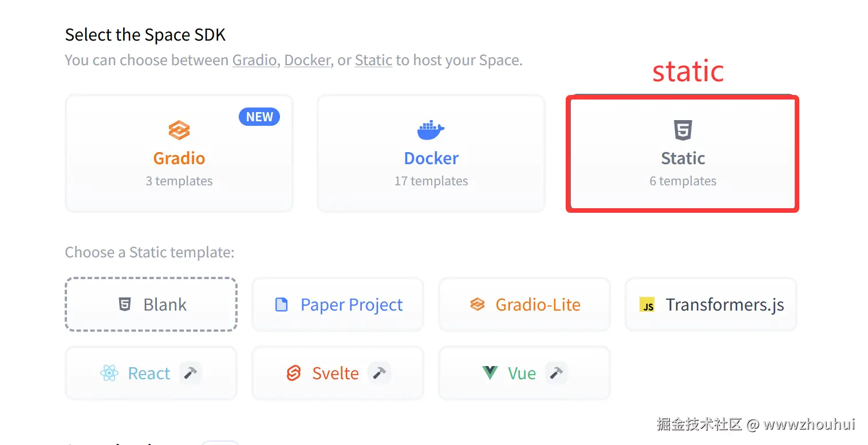
Task: Click the 'Select the Space SDK' heading
Action: click(145, 35)
